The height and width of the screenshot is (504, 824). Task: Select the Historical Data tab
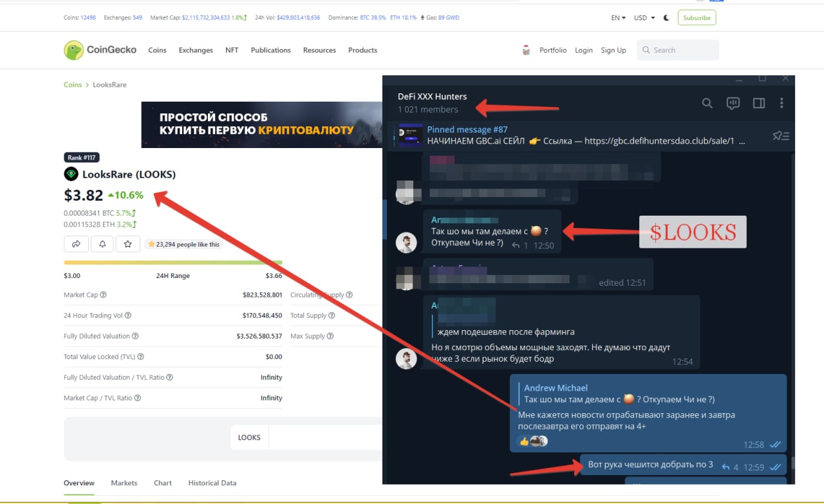(x=212, y=483)
